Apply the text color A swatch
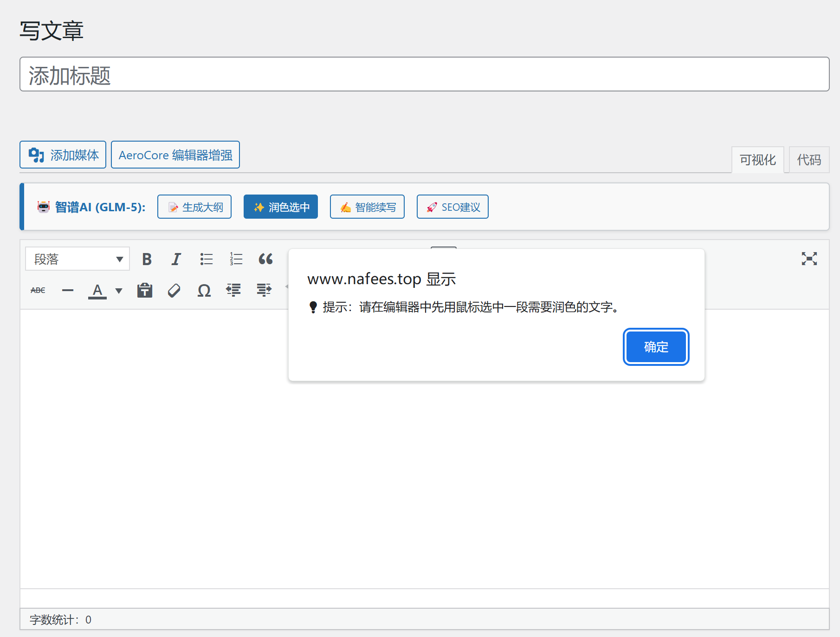 coord(97,291)
